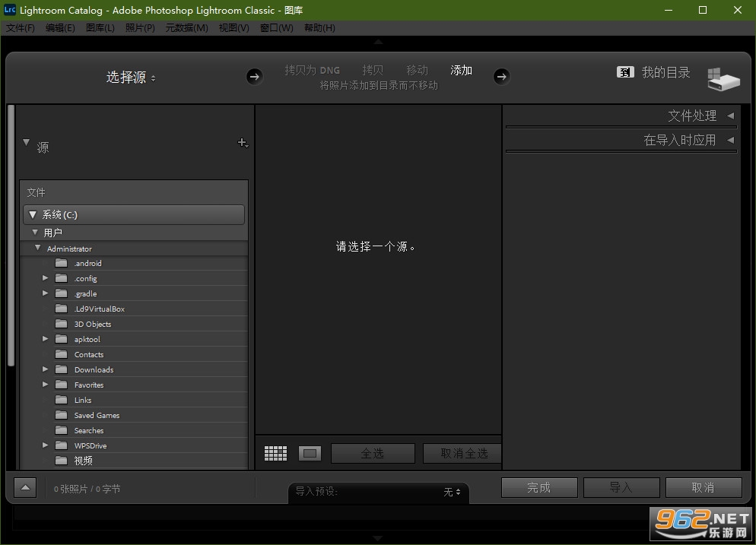The height and width of the screenshot is (545, 756).
Task: Select the apktool folder row
Action: [134, 339]
